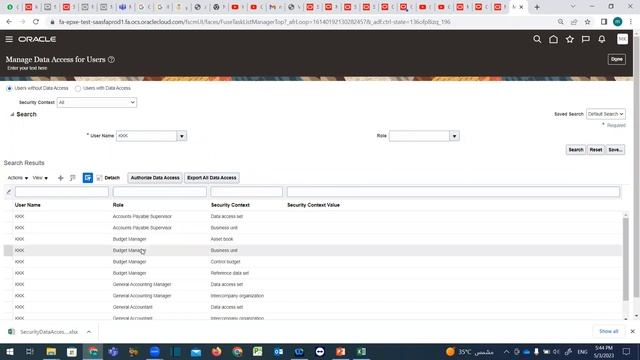Open the Saved Search dropdown
This screenshot has height=360, width=640.
point(605,114)
